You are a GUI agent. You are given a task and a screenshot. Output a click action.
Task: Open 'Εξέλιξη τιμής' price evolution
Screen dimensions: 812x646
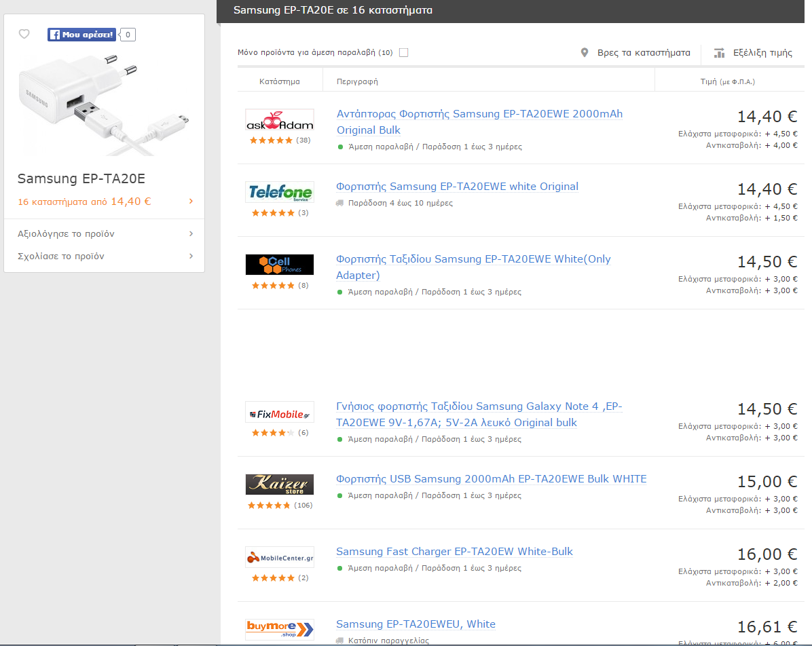coord(762,53)
